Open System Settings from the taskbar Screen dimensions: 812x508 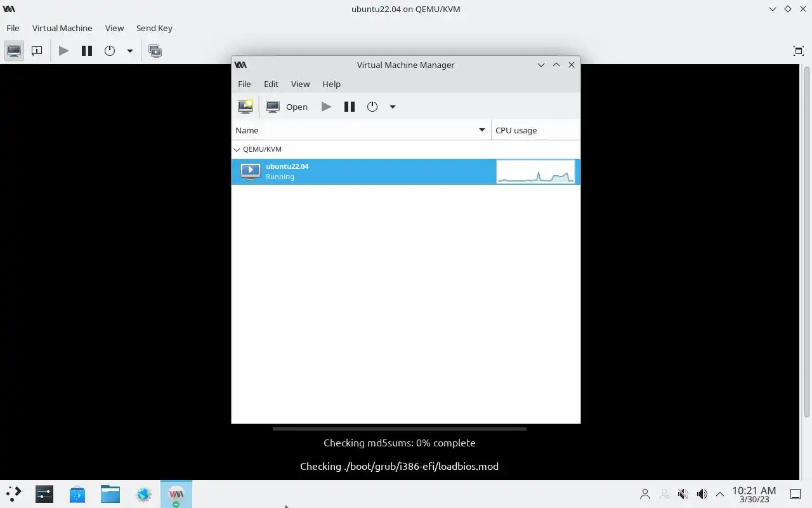point(44,493)
